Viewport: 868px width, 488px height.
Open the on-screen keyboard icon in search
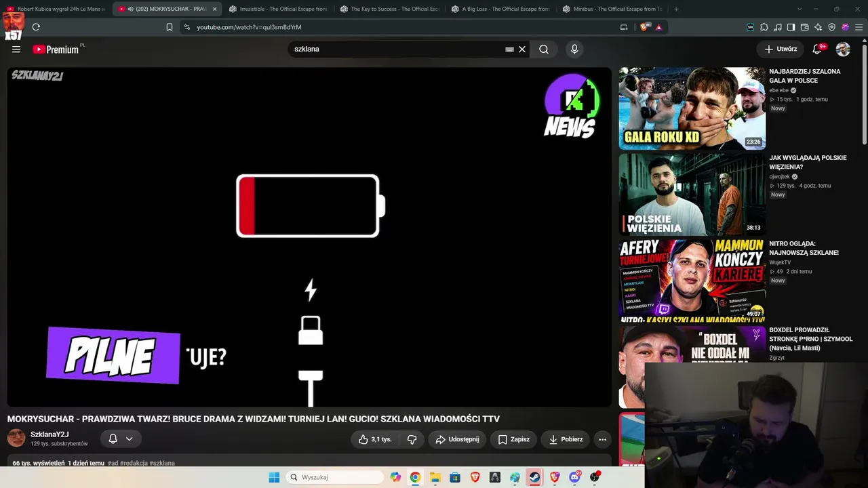pos(509,49)
